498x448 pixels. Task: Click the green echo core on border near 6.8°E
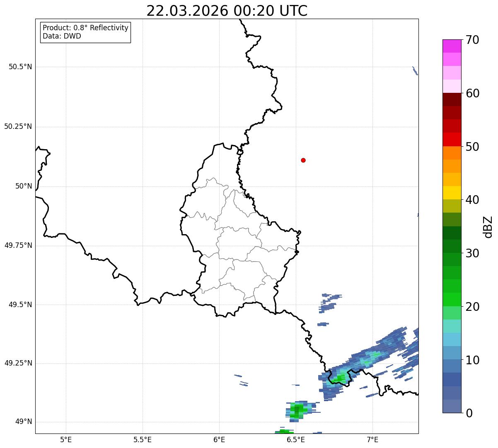340,378
